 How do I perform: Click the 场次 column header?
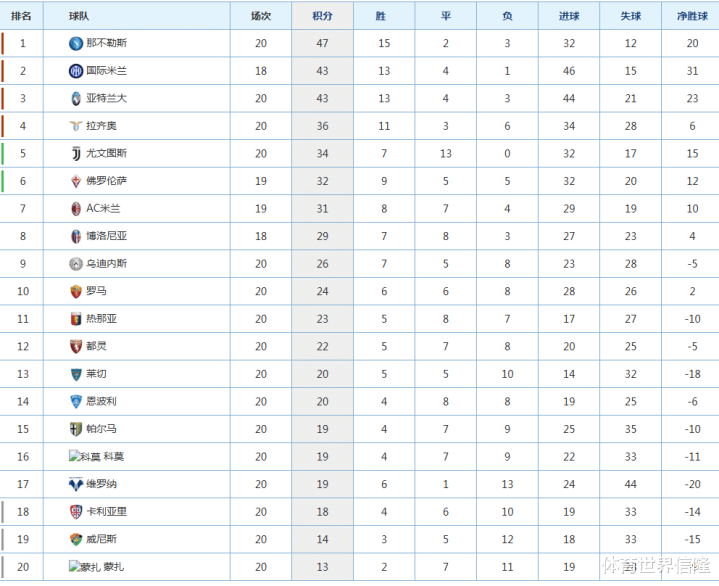[x=261, y=16]
